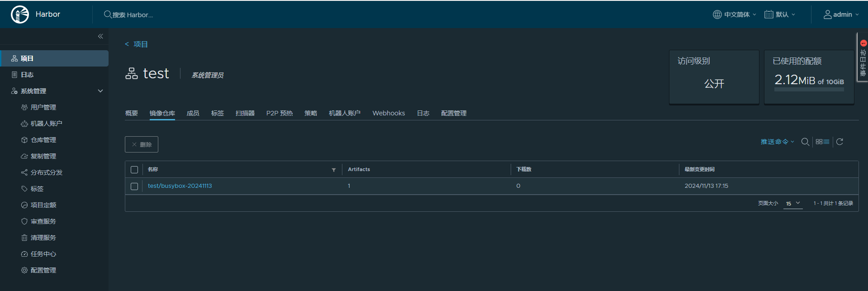This screenshot has height=291, width=868.
Task: Check the test/busybox-20241113 row checkbox
Action: pyautogui.click(x=134, y=186)
